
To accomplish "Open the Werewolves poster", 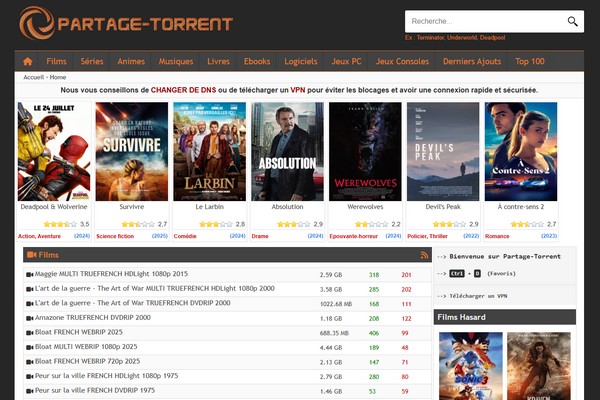I will [365, 152].
